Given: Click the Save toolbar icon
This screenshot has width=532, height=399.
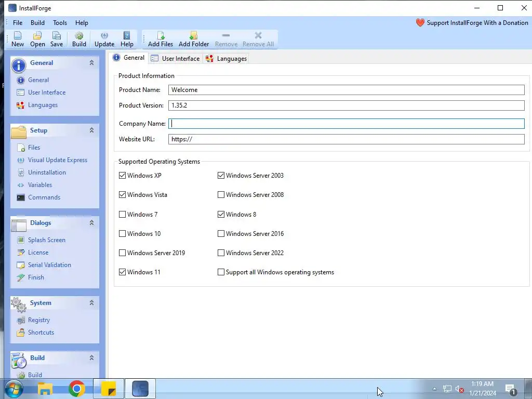Looking at the screenshot, I should [56, 39].
